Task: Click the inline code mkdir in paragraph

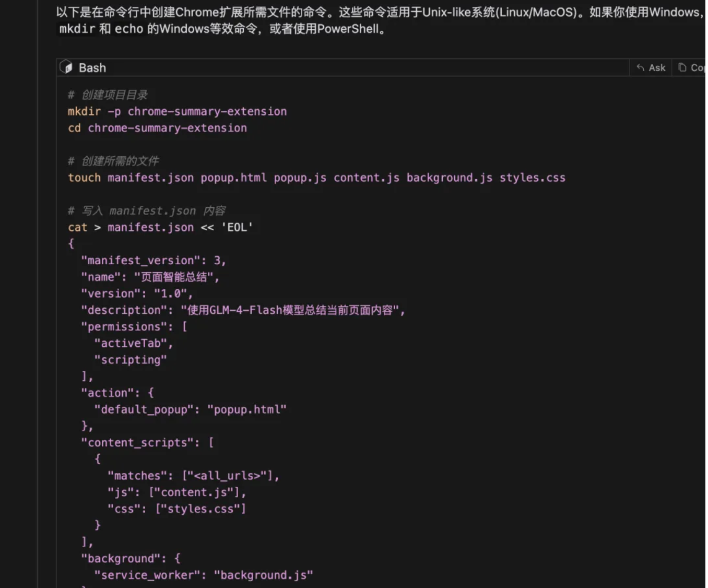Action: 77,29
